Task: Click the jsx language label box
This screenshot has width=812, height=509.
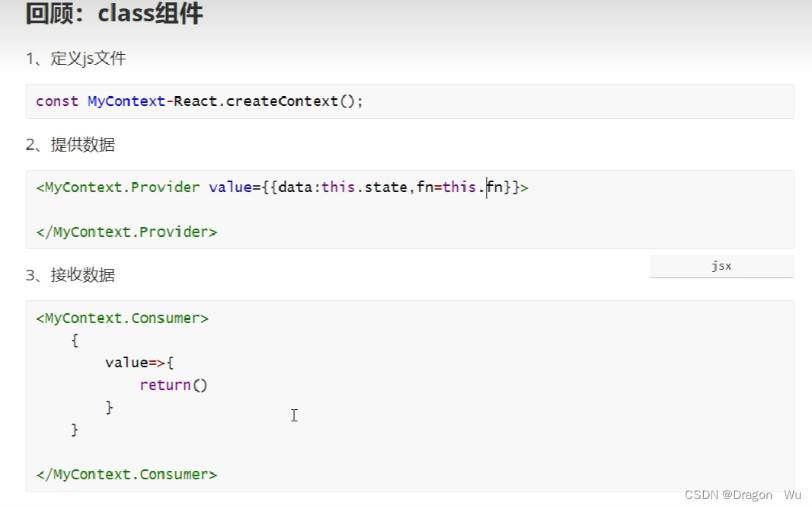Action: point(721,266)
